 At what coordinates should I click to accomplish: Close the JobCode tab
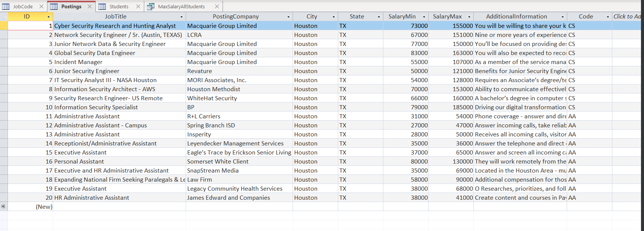tap(41, 6)
